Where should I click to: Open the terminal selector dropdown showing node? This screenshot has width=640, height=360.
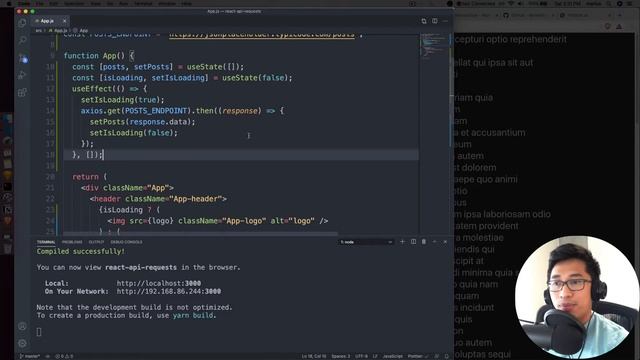[366, 242]
